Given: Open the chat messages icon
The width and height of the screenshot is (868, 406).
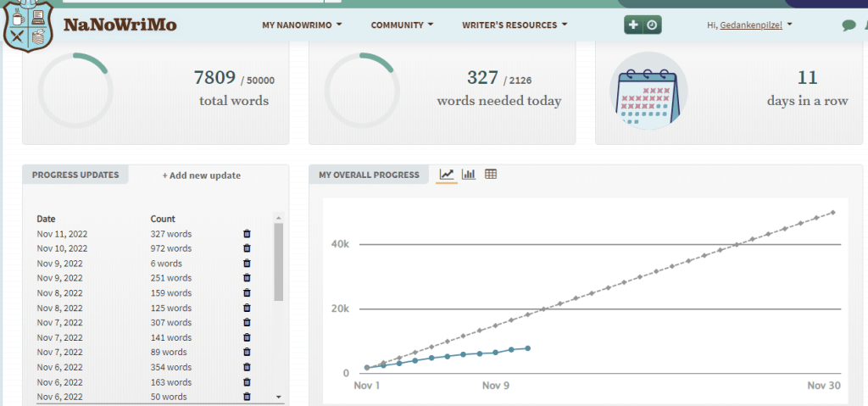Looking at the screenshot, I should click(x=849, y=25).
